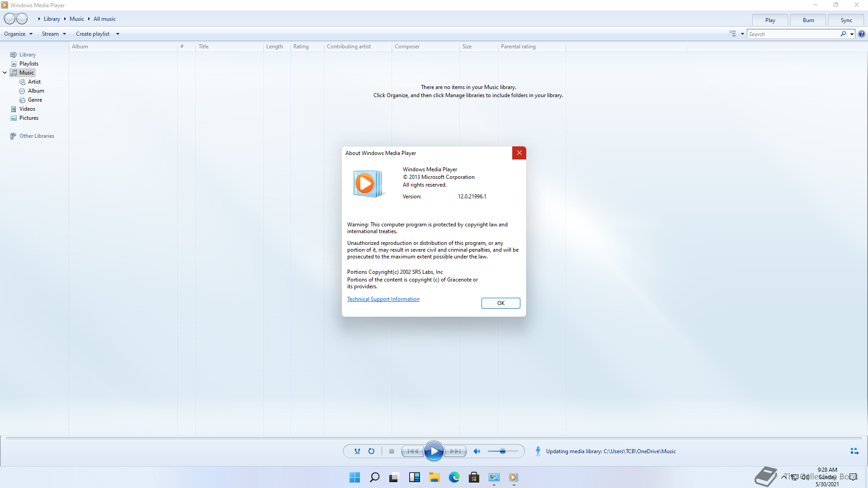Start playback with the big Play button
868x488 pixels.
[434, 451]
